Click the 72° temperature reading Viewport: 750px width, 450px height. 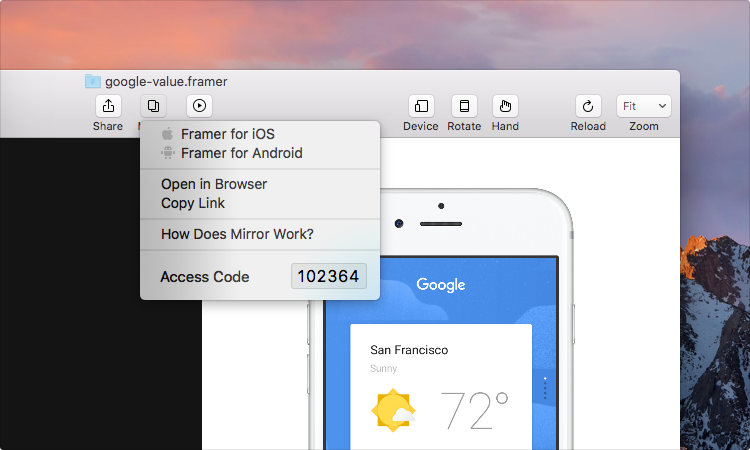(474, 410)
